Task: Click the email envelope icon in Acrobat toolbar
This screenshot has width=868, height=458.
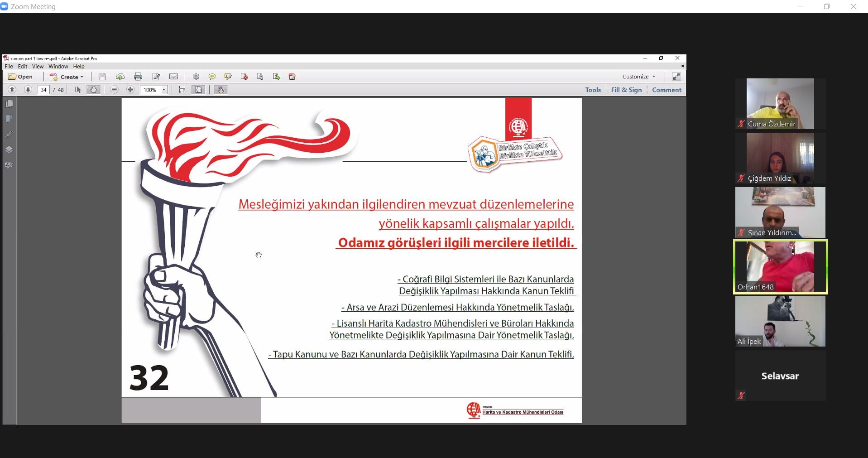Action: (173, 77)
